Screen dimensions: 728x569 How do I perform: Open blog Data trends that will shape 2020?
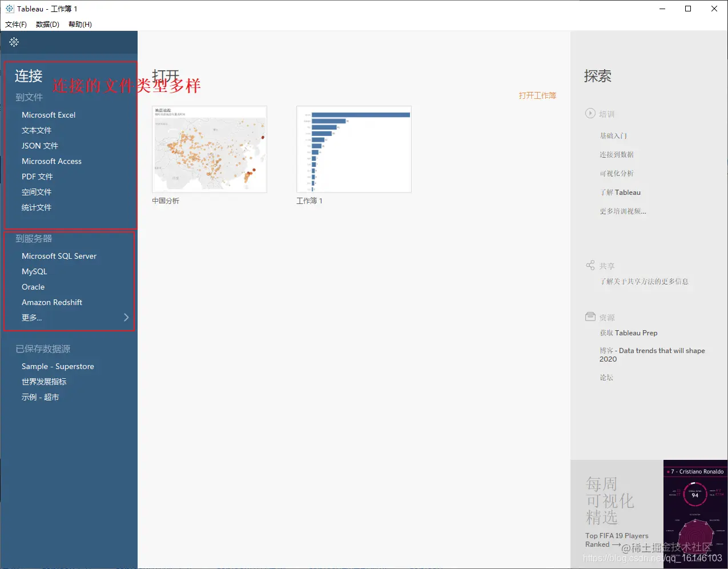(652, 355)
